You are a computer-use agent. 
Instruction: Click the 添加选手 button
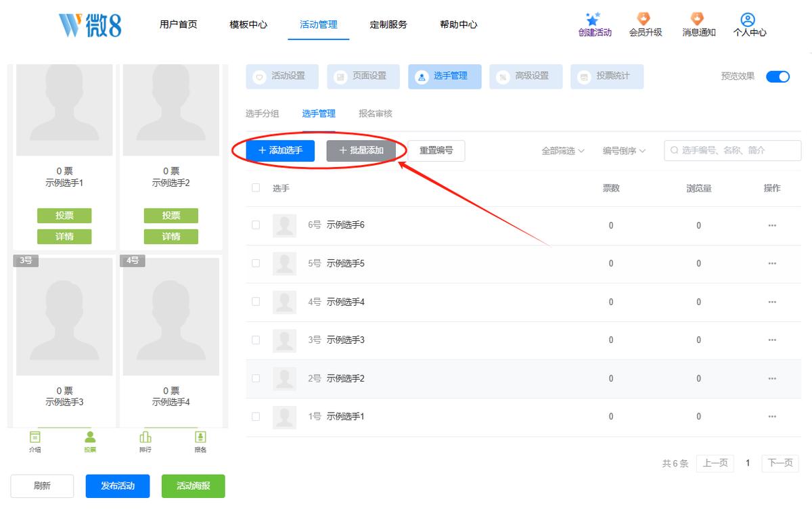[x=280, y=151]
